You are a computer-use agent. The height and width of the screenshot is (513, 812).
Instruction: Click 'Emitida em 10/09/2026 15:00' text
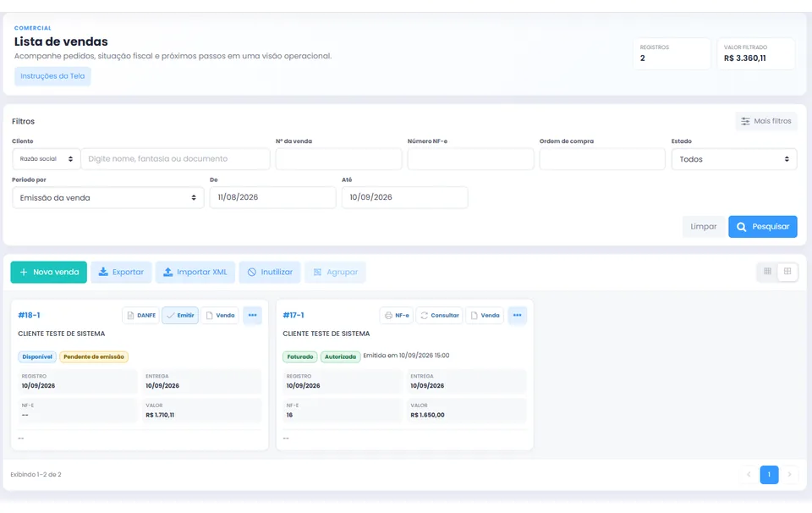[407, 356]
